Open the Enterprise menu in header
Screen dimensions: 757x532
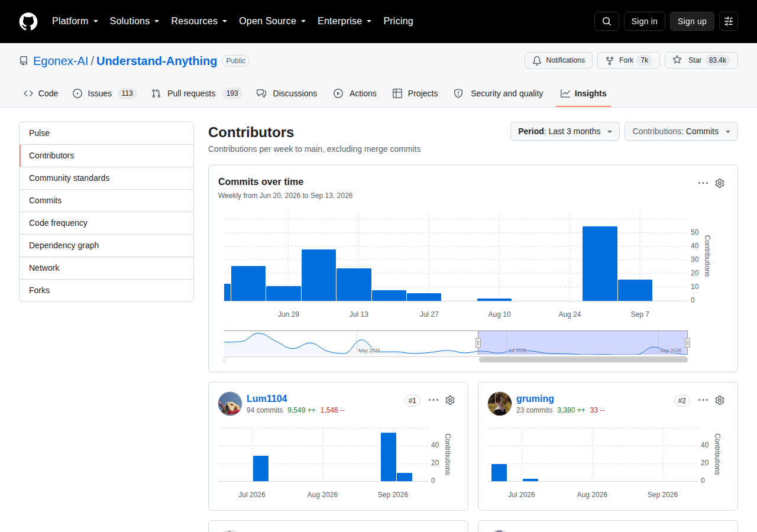[x=345, y=21]
